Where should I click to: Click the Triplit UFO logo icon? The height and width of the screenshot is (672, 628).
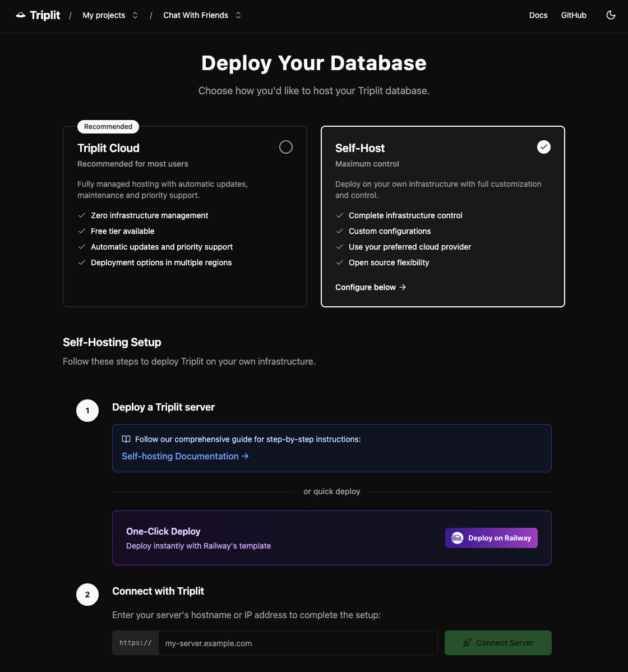pos(21,16)
